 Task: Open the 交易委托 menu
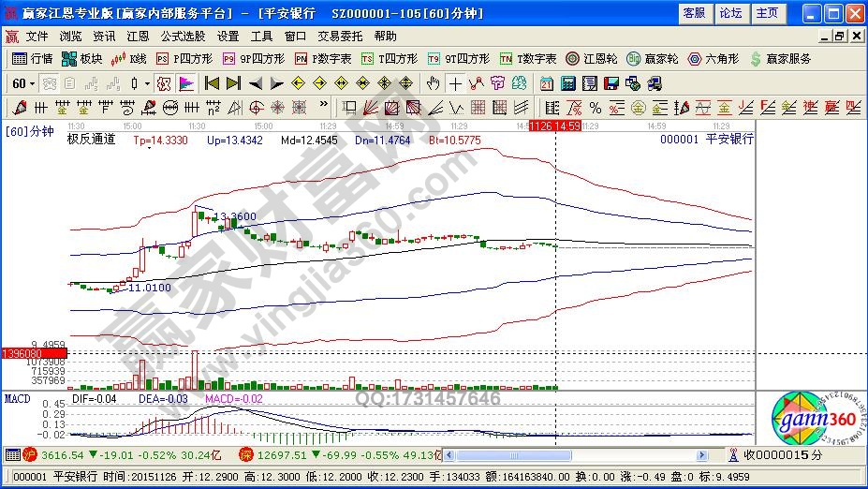340,36
